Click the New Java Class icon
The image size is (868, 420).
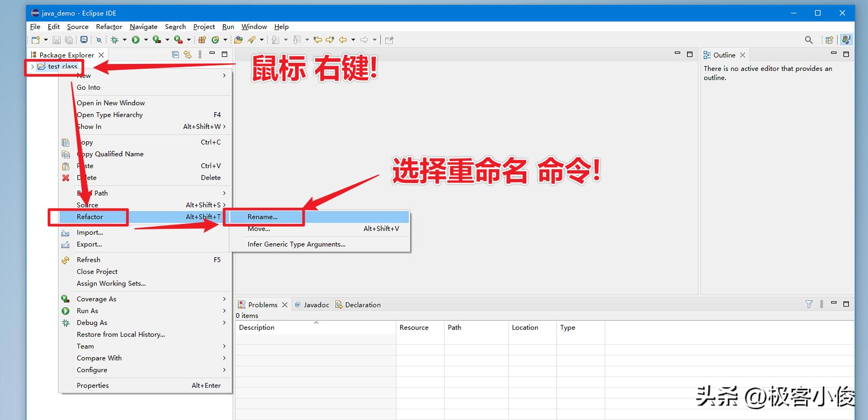pos(215,40)
